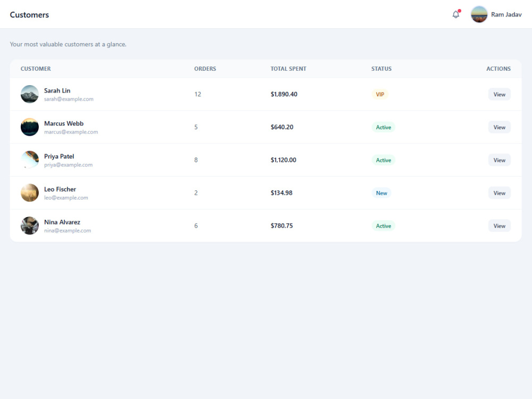
Task: Select the name Leo Fischer
Action: point(60,189)
